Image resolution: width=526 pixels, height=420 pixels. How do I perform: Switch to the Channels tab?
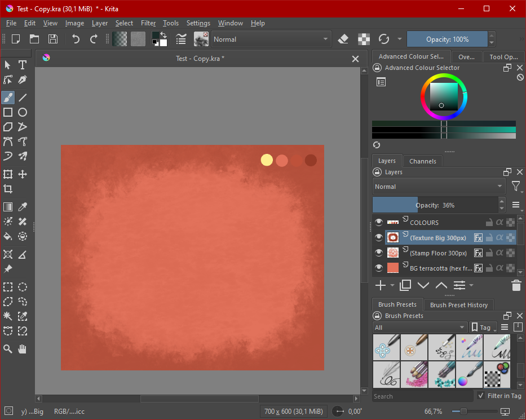422,161
